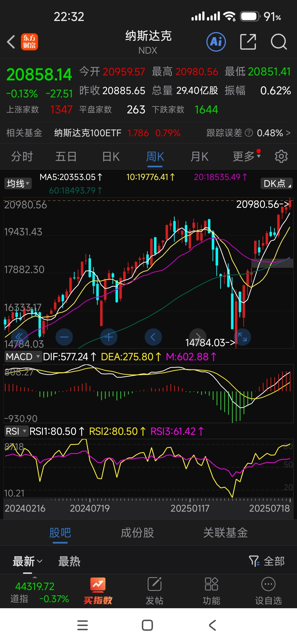The image size is (297, 644).
Task: Switch to 月K chart tab
Action: pyautogui.click(x=200, y=156)
